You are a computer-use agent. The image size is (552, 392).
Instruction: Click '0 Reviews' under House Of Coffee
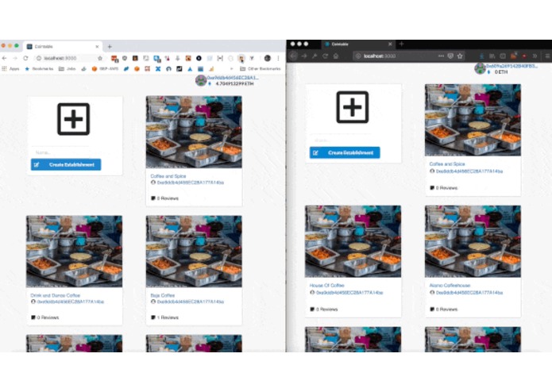coord(324,309)
